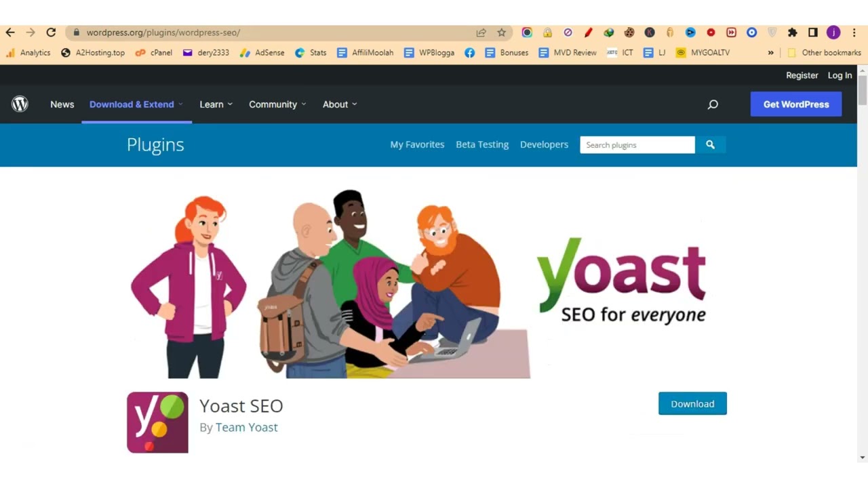868x488 pixels.
Task: Go back with the browser back arrow
Action: (x=10, y=33)
